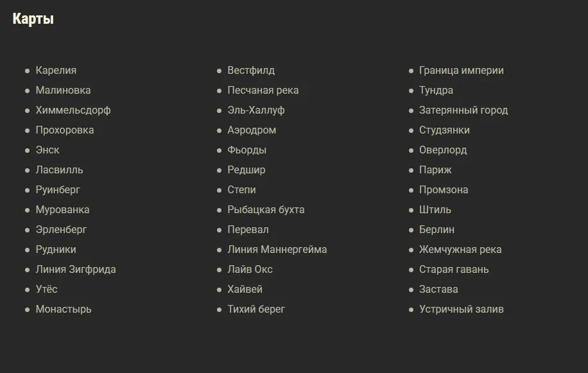Screen dimensions: 588x373
Task: Open the Руинберг map link
Action: [58, 190]
